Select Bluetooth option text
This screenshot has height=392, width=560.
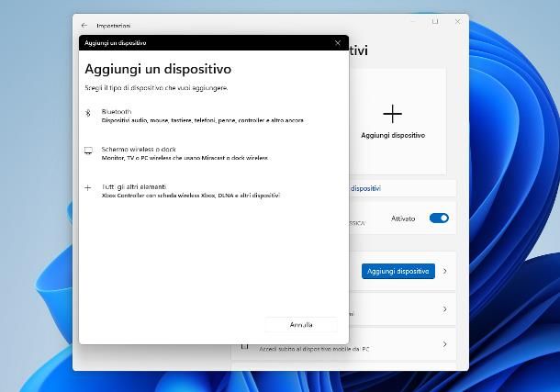(x=117, y=112)
